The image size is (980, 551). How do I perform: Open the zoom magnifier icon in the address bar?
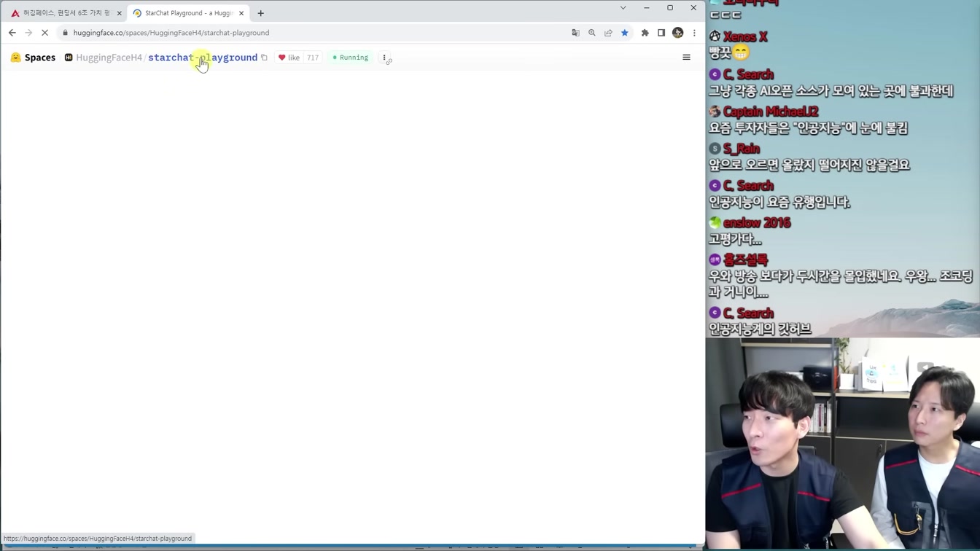[x=591, y=33]
